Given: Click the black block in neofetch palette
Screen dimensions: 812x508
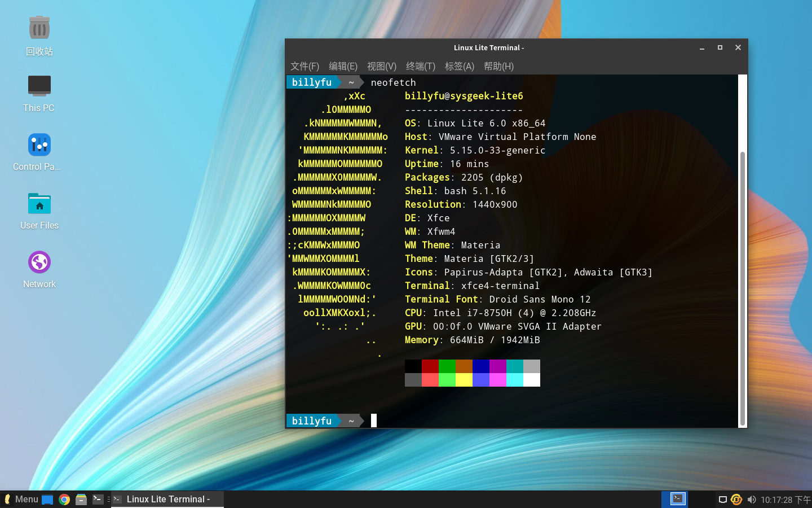Looking at the screenshot, I should coord(413,366).
